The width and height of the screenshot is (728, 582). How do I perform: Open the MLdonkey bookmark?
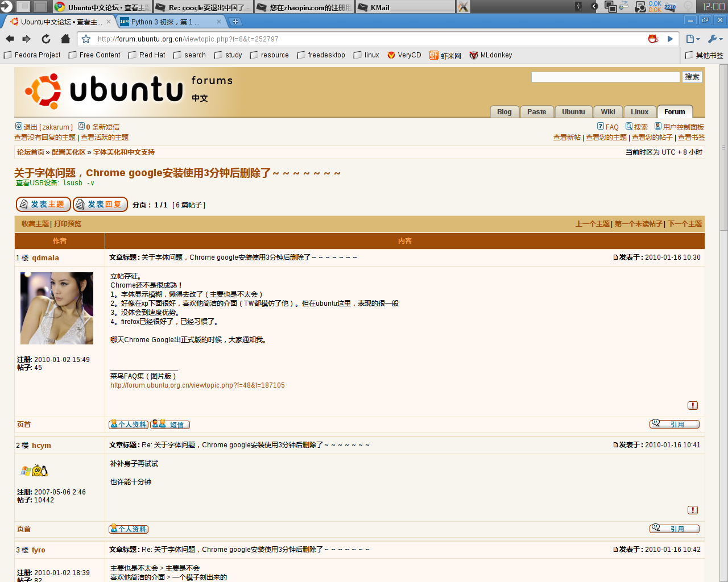point(491,55)
